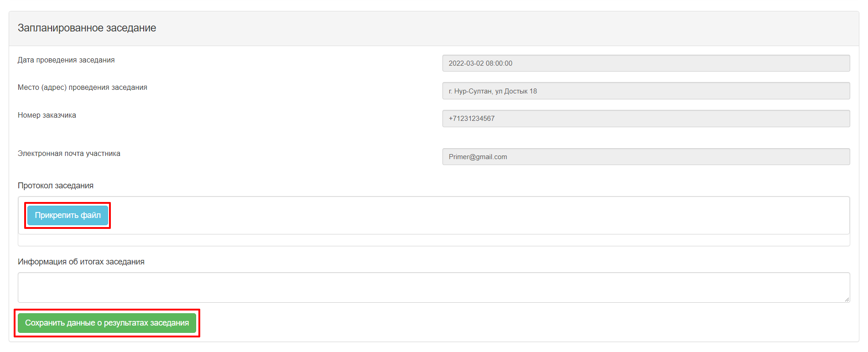This screenshot has height=352, width=868.
Task: Grab the textarea resize handle corner
Action: tap(847, 299)
